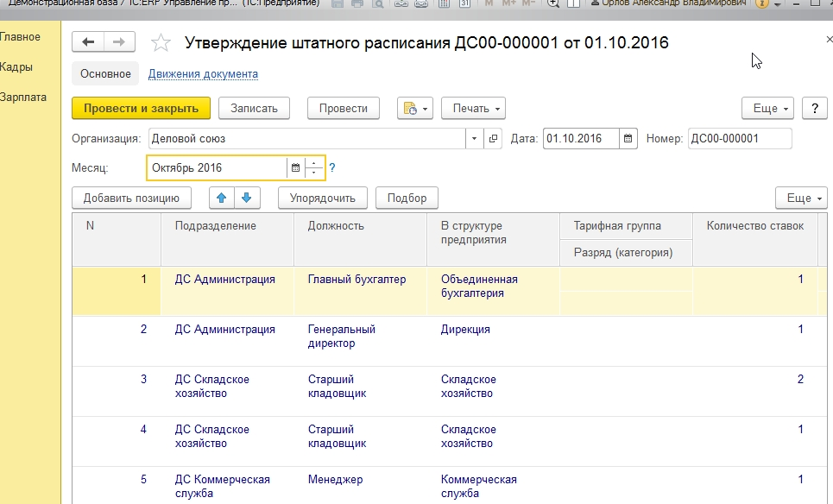Open calendar picker for the Дата field
The image size is (833, 504).
click(x=628, y=138)
